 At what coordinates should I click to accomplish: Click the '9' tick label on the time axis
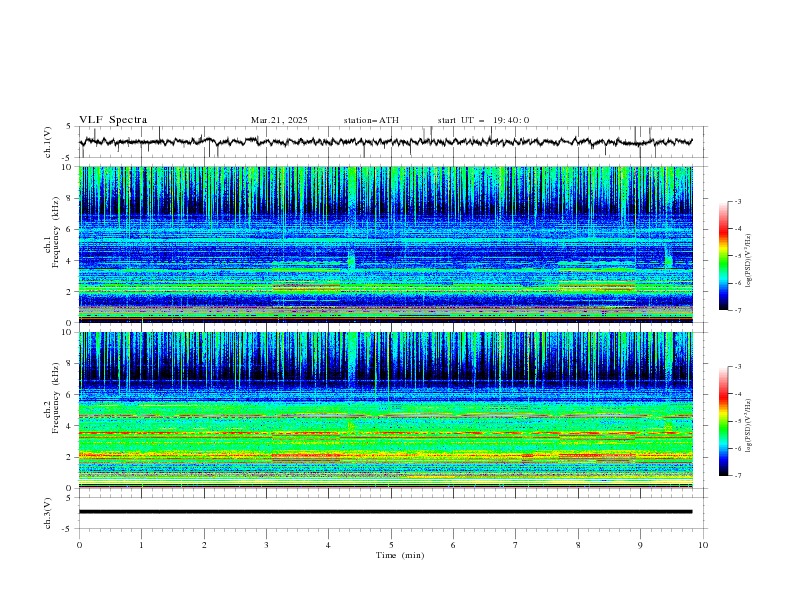pos(640,545)
